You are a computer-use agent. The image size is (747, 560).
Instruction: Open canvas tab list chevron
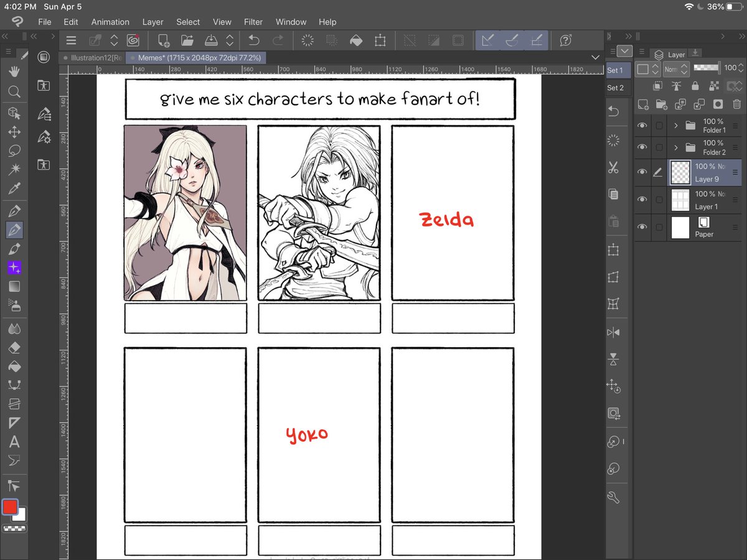pos(595,58)
